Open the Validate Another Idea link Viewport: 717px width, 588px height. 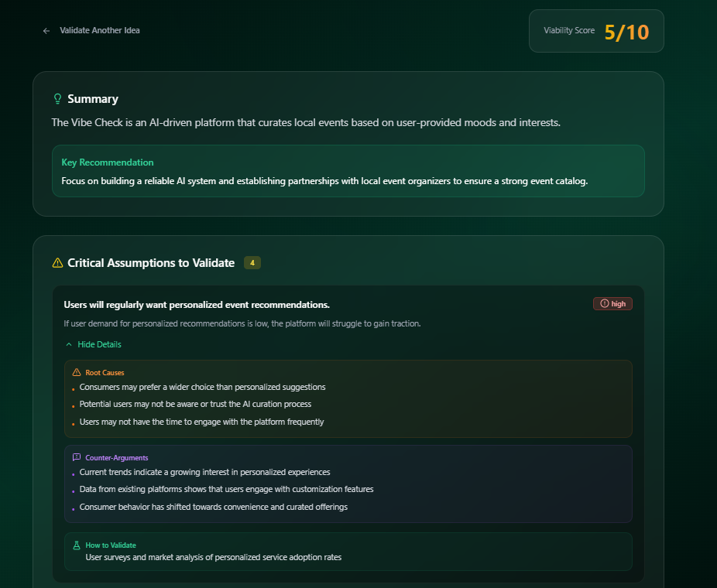(x=100, y=31)
